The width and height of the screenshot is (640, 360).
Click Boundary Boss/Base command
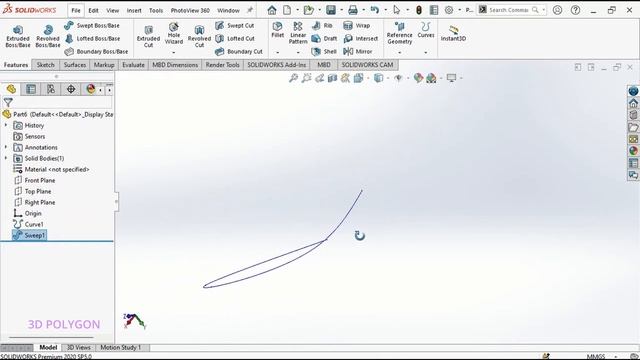point(97,51)
